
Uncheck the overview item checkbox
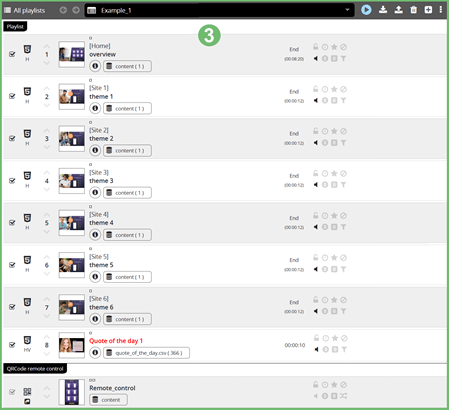(12, 54)
